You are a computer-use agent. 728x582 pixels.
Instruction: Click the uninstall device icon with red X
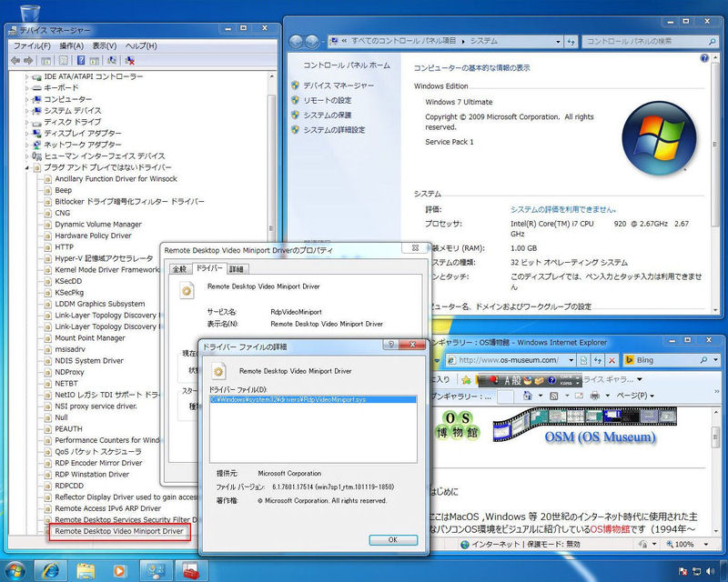(130, 60)
